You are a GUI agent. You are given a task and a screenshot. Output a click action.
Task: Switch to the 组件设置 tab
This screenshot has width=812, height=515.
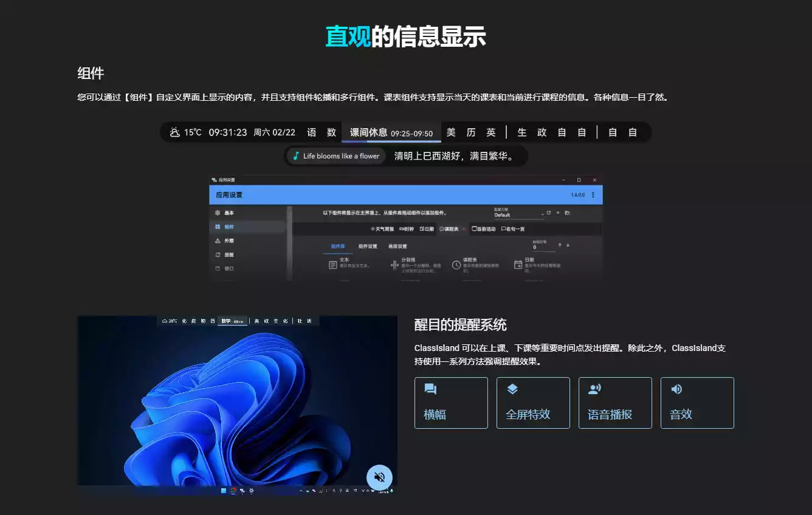coord(368,247)
